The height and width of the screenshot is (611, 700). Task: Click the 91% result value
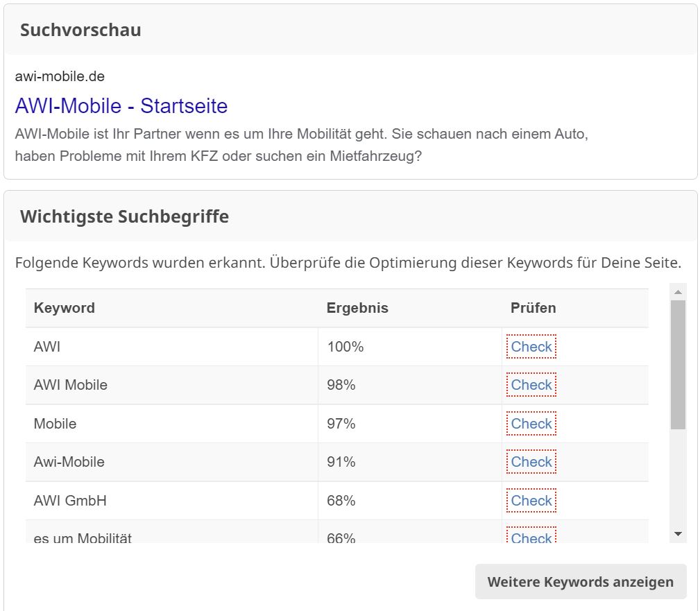click(341, 463)
